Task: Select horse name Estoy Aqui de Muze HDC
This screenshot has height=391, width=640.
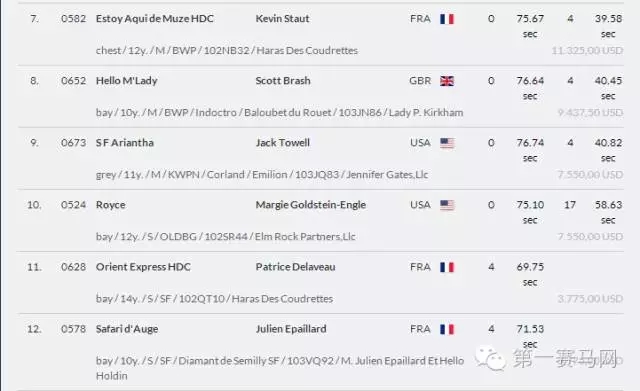Action: [x=155, y=19]
